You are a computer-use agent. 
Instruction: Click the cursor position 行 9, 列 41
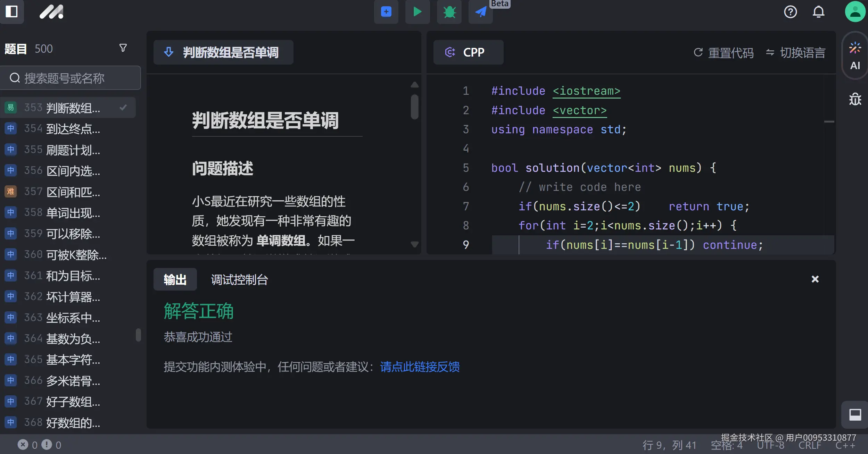pos(669,445)
